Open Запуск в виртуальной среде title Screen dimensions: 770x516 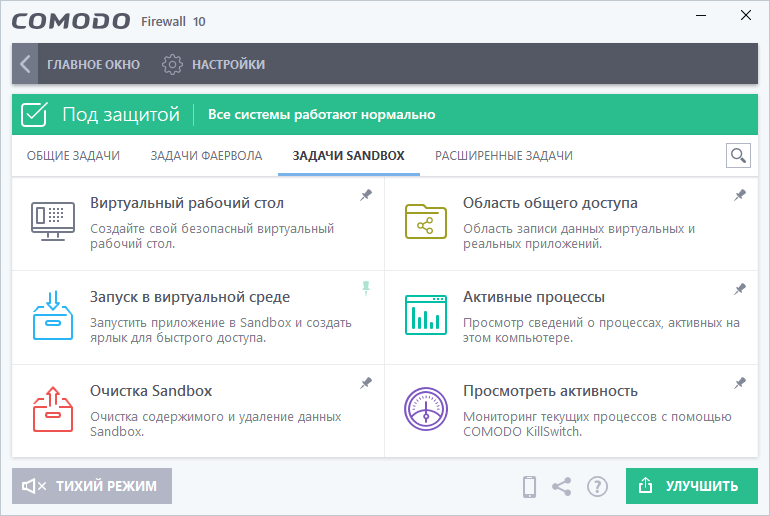[x=190, y=297]
